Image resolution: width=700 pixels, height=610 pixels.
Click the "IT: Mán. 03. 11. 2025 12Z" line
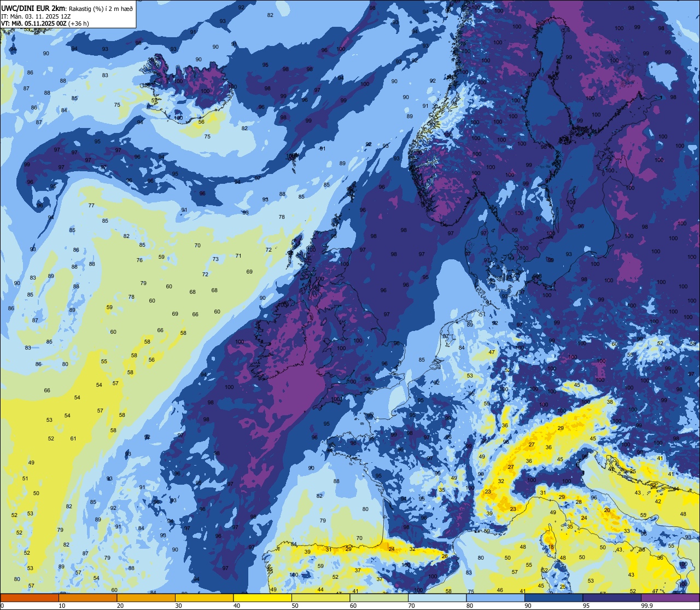coord(35,16)
